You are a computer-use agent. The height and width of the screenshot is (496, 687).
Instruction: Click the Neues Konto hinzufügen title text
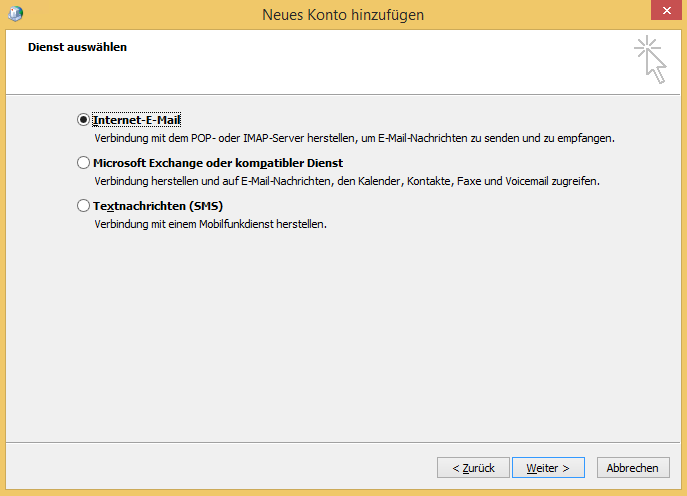pyautogui.click(x=343, y=14)
